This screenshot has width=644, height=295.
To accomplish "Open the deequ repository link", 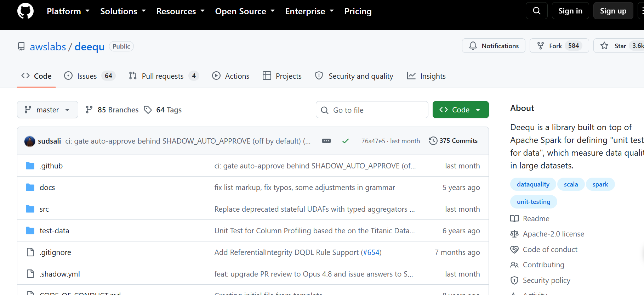I will point(90,46).
